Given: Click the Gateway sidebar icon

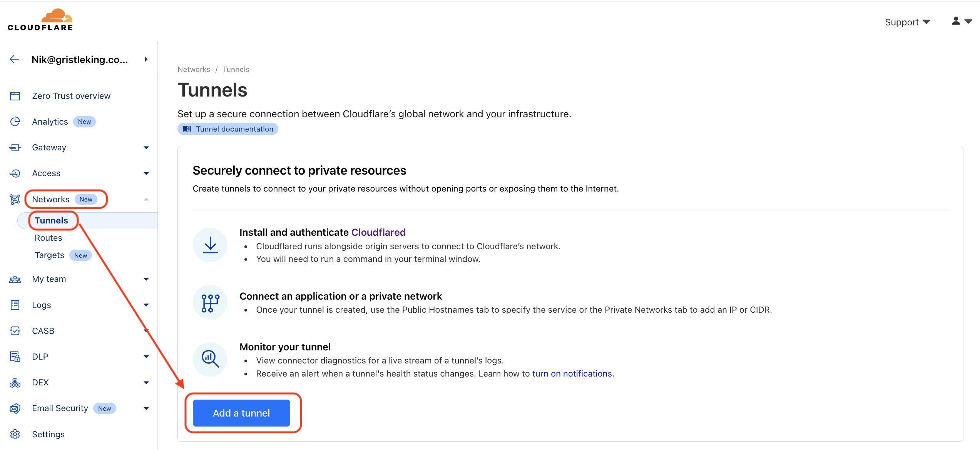Looking at the screenshot, I should (15, 147).
